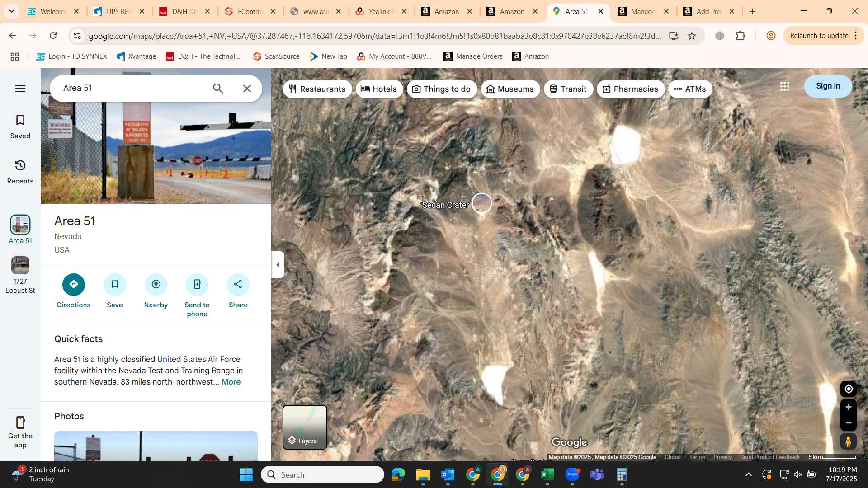
Task: Filter map by Pharmacies
Action: point(631,89)
